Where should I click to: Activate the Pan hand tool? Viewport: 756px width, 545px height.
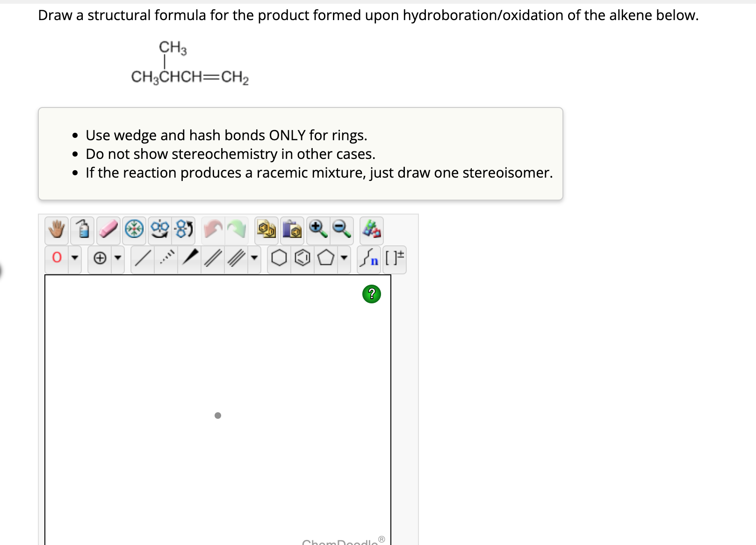tap(56, 229)
